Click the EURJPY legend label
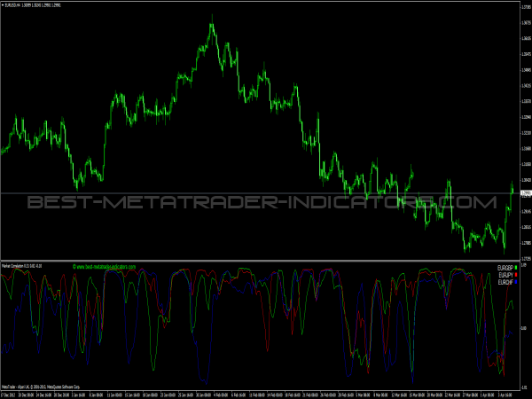The height and width of the screenshot is (399, 532). 505,275
